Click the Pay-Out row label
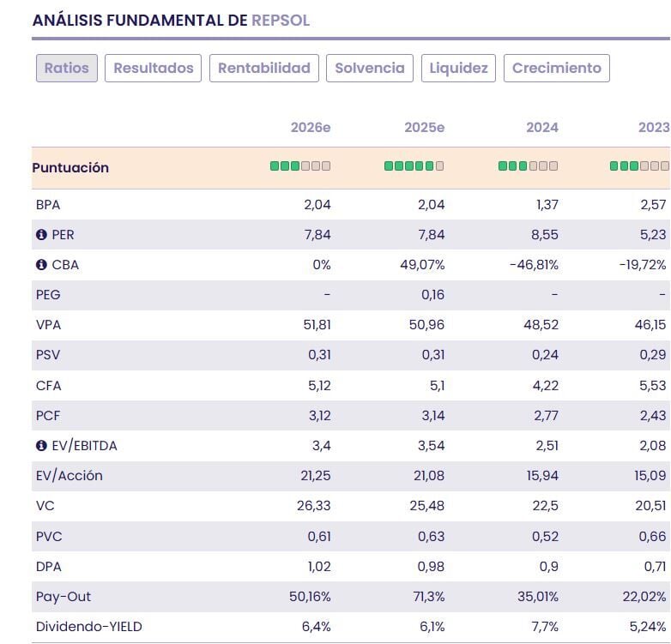 63,597
